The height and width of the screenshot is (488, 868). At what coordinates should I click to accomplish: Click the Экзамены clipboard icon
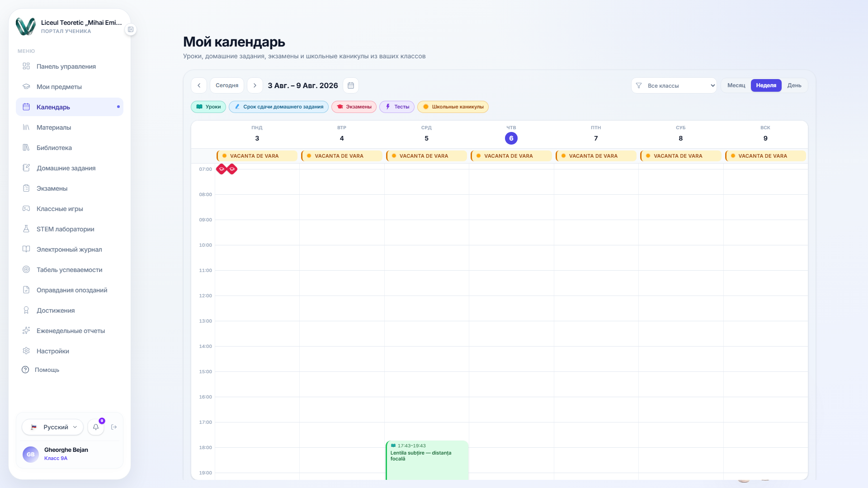pyautogui.click(x=26, y=188)
